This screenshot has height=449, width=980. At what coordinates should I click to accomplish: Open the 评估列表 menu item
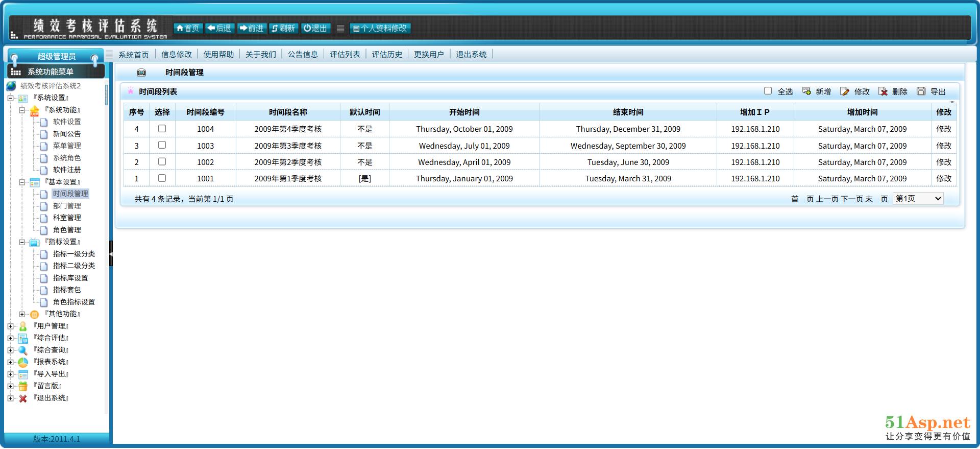click(x=345, y=55)
